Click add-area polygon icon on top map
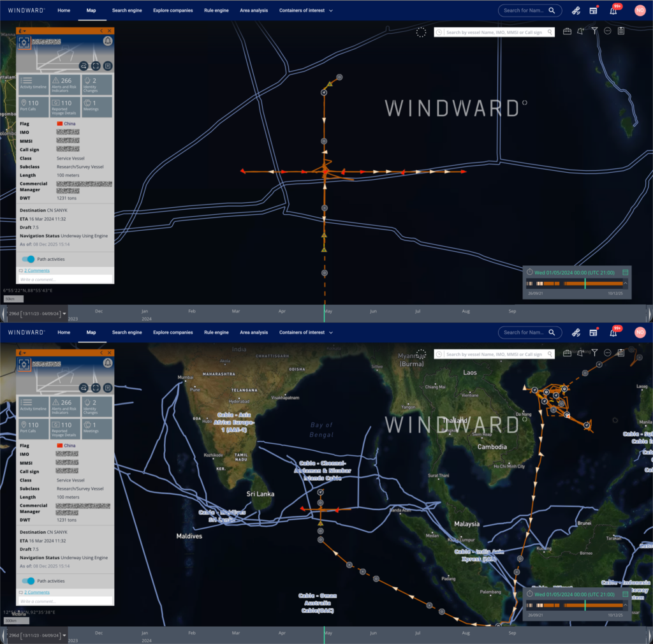Image resolution: width=653 pixels, height=644 pixels. click(x=580, y=31)
